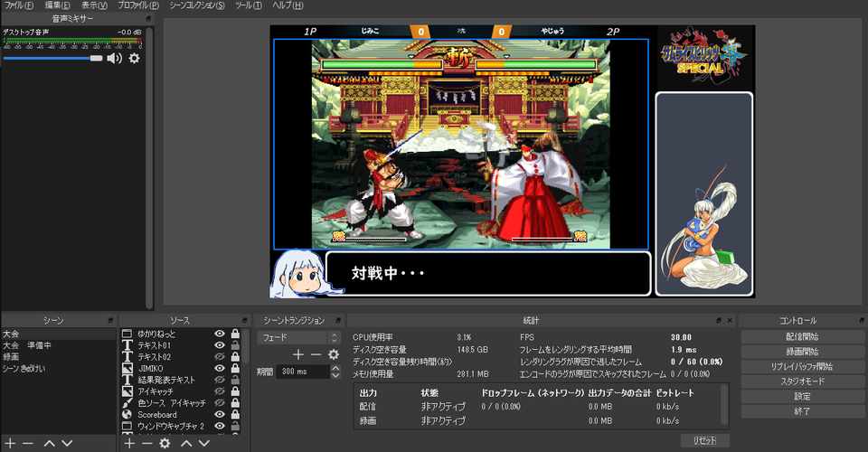The height and width of the screenshot is (452, 868).
Task: Start replay buffer with リプレイバッファ開始
Action: click(802, 366)
